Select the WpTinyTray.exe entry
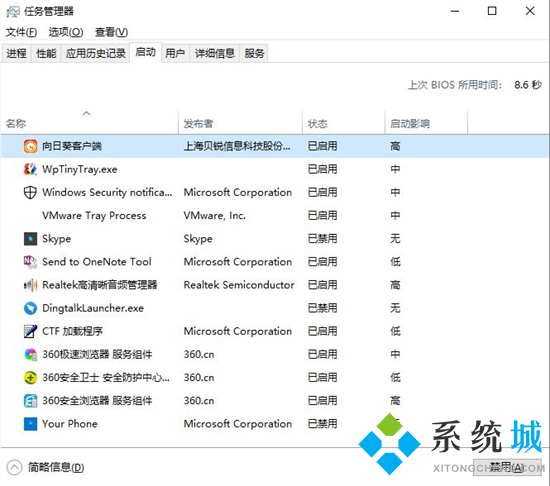The image size is (550, 486). coord(80,169)
